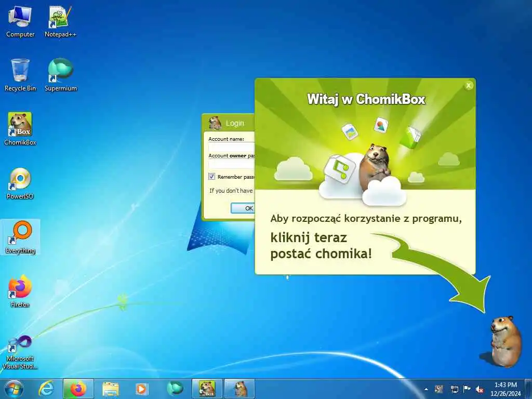This screenshot has width=532, height=399.
Task: Click the Account name field in Login
Action: click(x=231, y=148)
